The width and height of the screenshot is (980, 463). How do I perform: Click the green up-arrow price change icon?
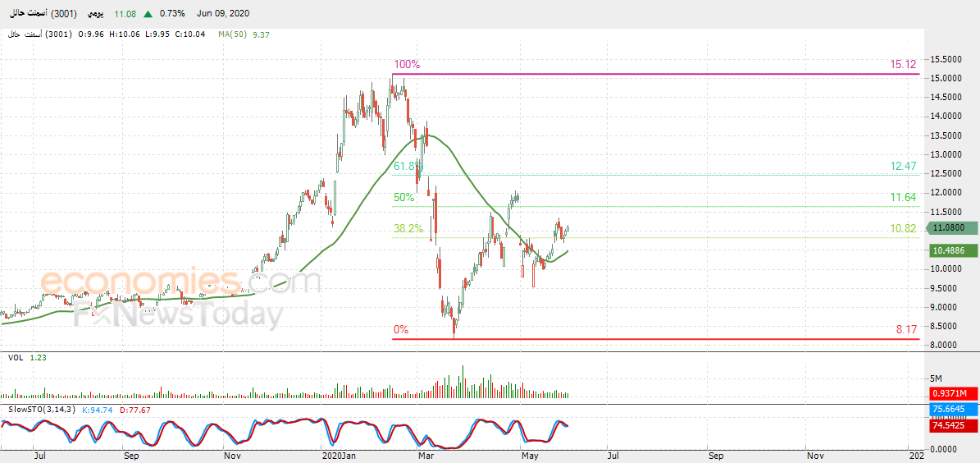click(148, 14)
